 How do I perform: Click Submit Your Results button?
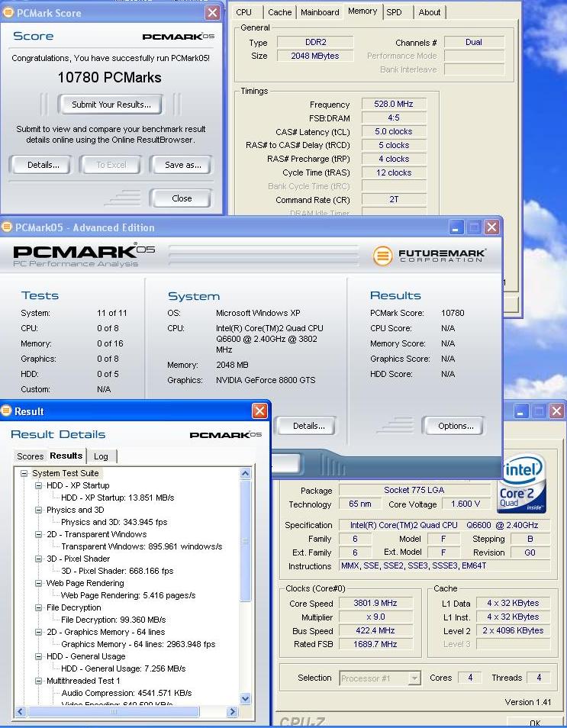coord(111,105)
